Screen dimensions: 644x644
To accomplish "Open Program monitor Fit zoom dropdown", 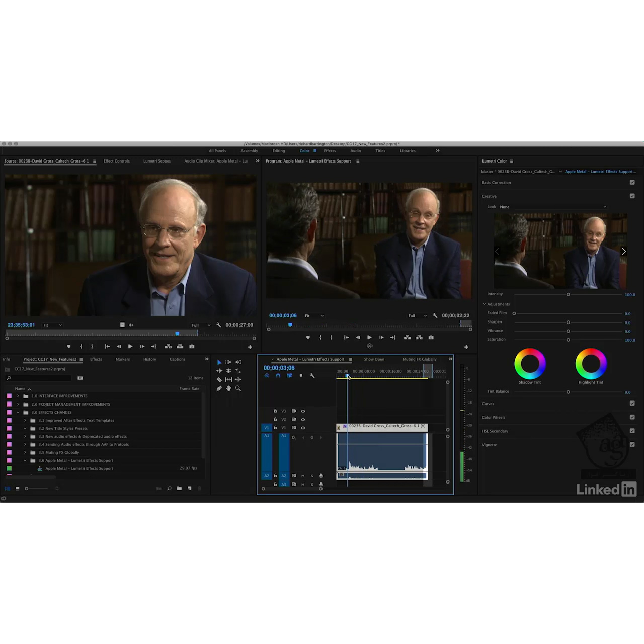I will pos(314,316).
